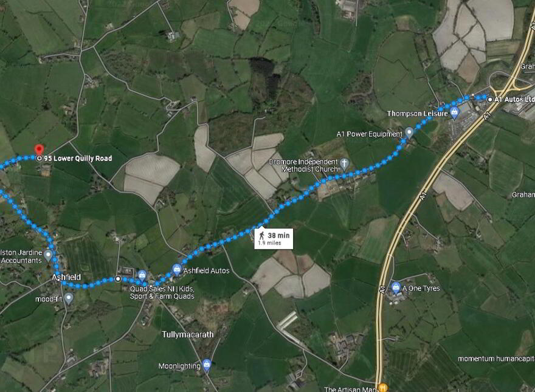Select the Thompson Leisure shopping pin

pyautogui.click(x=454, y=112)
